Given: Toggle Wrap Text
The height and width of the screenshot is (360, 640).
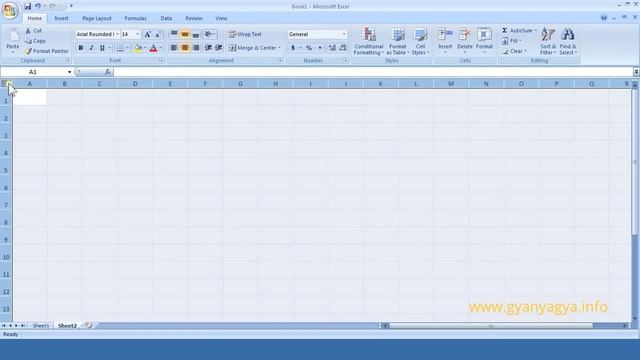Looking at the screenshot, I should tap(245, 34).
